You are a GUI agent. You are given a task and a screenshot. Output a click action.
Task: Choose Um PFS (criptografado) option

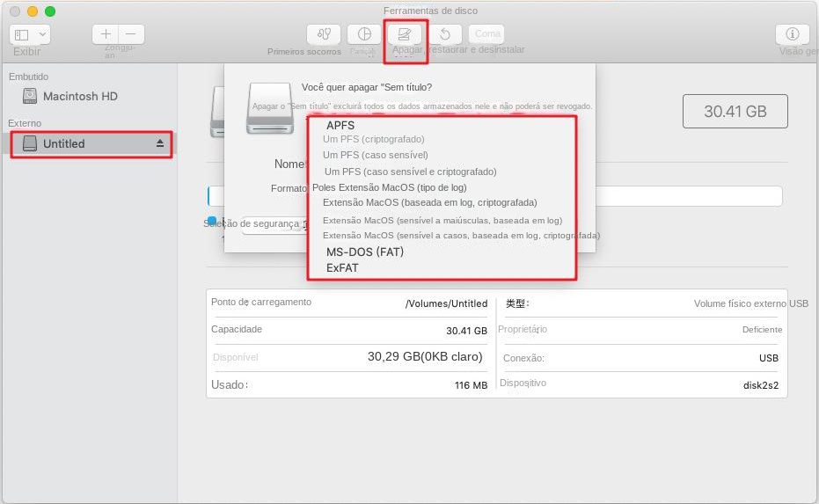[374, 139]
